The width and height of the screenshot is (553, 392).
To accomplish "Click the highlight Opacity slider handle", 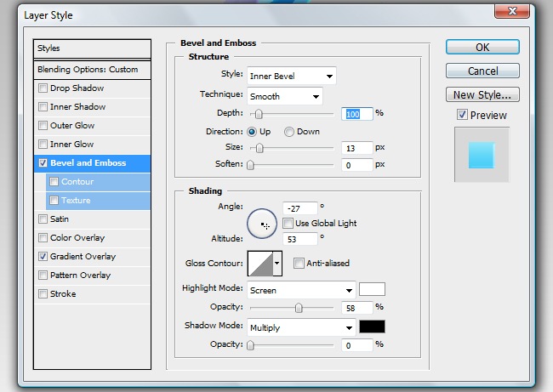I will (299, 307).
